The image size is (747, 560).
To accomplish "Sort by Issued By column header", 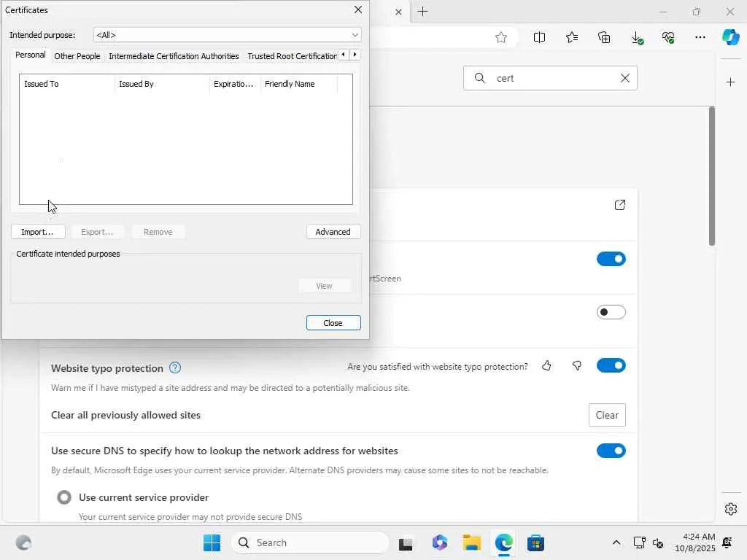I will (x=162, y=84).
